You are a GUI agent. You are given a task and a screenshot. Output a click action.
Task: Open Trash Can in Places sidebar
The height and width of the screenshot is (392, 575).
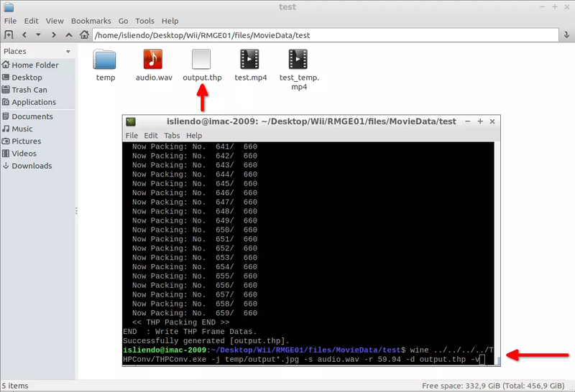29,90
